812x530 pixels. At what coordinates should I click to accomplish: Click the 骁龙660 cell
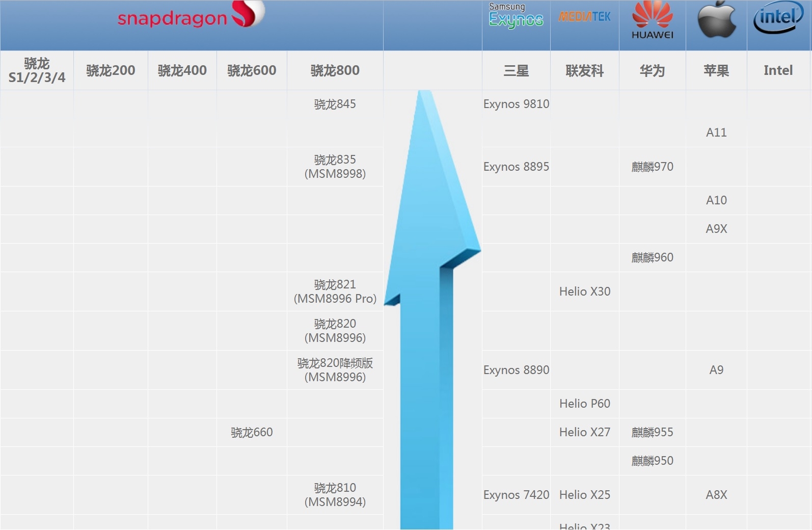tap(252, 432)
